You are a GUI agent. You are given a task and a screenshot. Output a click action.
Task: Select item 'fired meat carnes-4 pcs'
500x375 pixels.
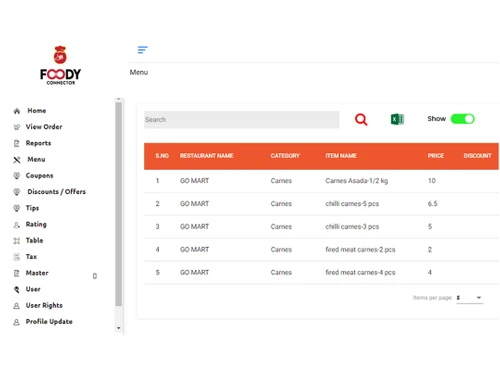tap(360, 273)
